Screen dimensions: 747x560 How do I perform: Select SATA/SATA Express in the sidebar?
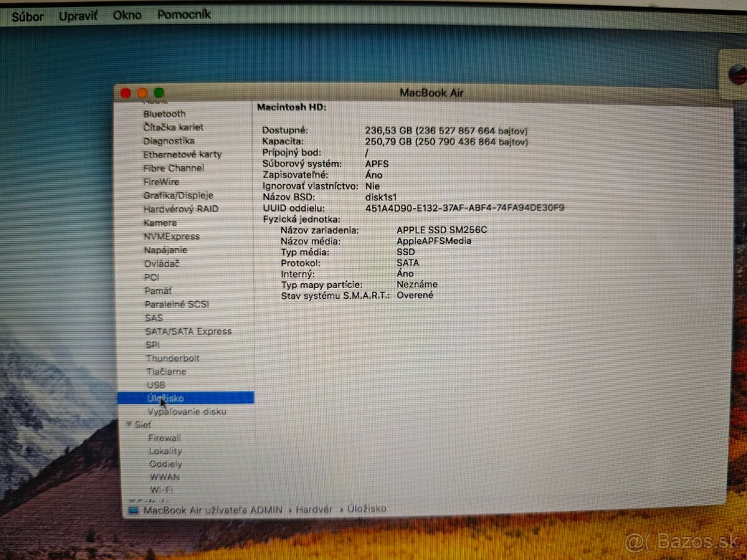[x=188, y=331]
